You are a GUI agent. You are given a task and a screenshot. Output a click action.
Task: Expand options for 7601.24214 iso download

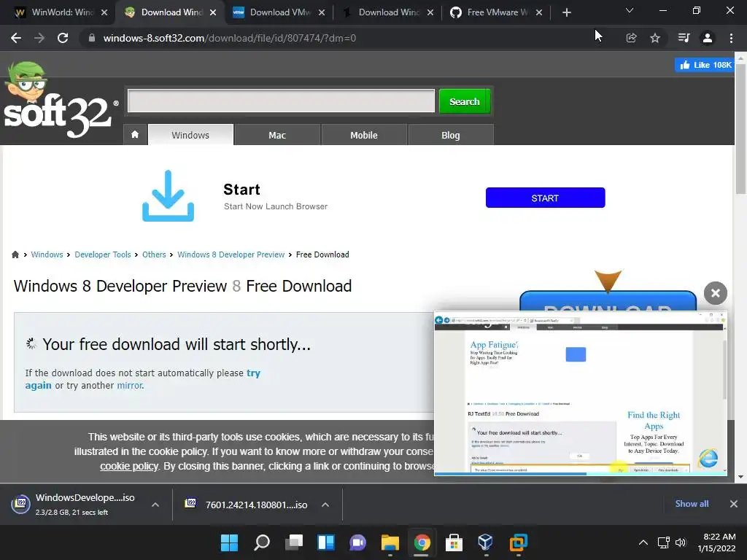pyautogui.click(x=325, y=505)
